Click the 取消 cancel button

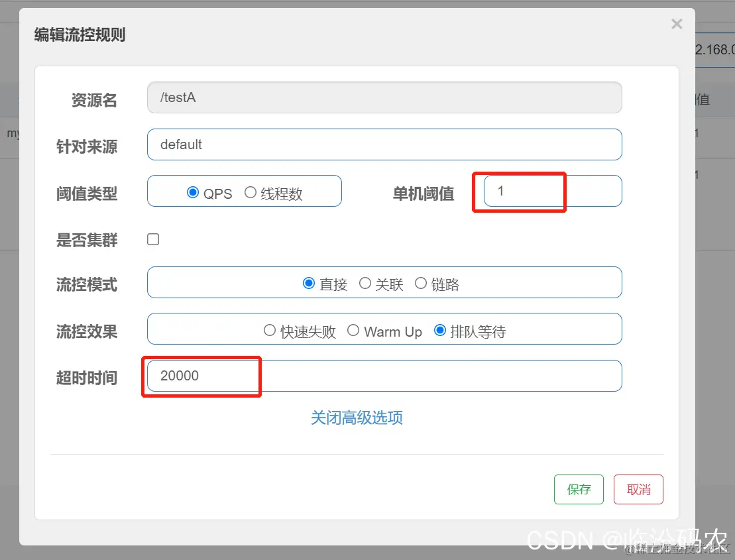(638, 489)
